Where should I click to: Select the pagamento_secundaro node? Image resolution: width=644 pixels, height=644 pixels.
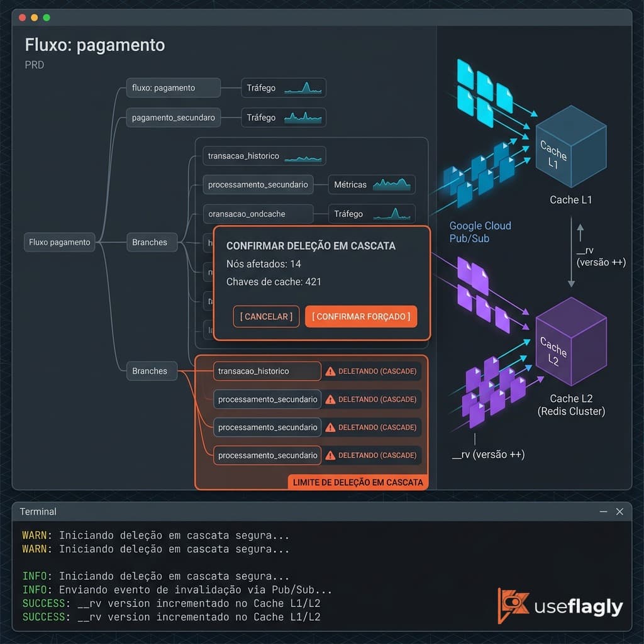coord(174,118)
